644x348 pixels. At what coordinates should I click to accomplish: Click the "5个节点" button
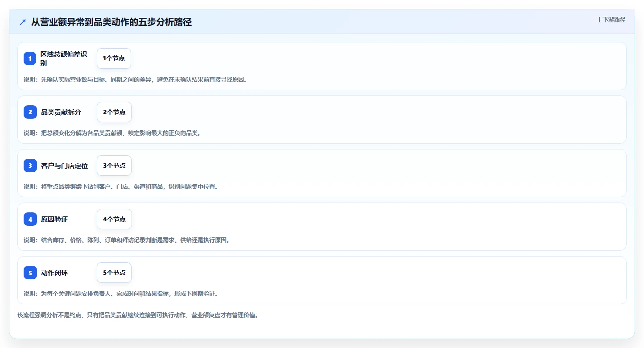pos(114,273)
